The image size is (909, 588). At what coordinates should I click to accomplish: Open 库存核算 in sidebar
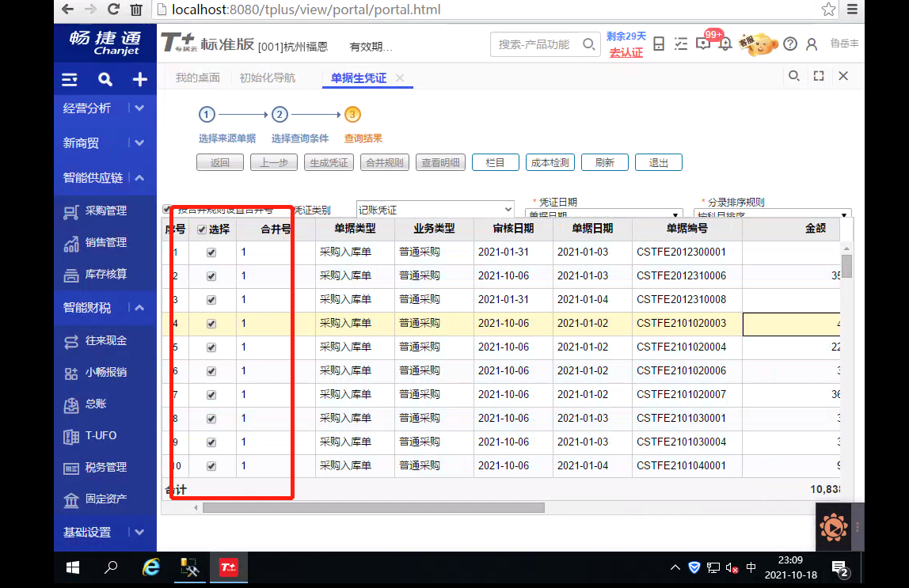pos(105,275)
